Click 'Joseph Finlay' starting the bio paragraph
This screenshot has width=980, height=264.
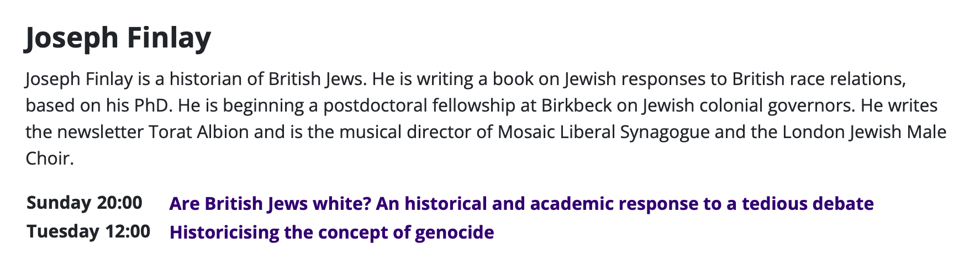point(79,79)
